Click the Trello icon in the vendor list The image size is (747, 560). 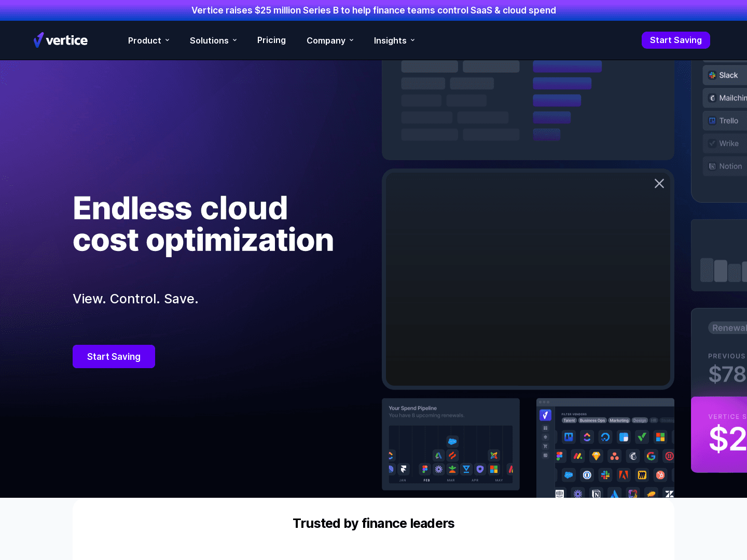(712, 121)
